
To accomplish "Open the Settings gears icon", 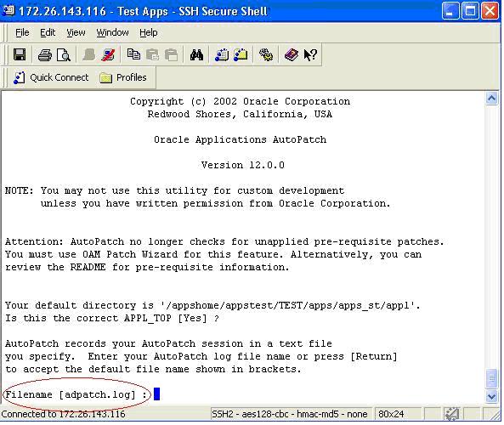I will (x=266, y=55).
